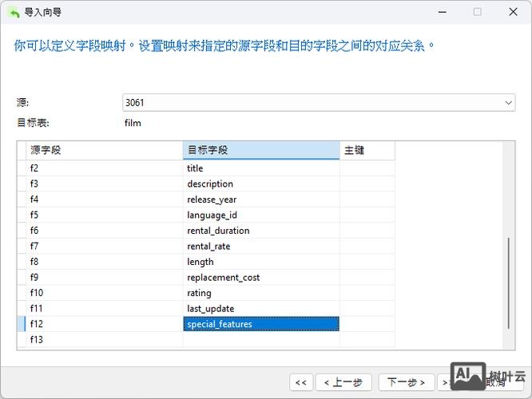Click the highlighted special_features cell
Screen dimensions: 532x399
click(x=261, y=324)
